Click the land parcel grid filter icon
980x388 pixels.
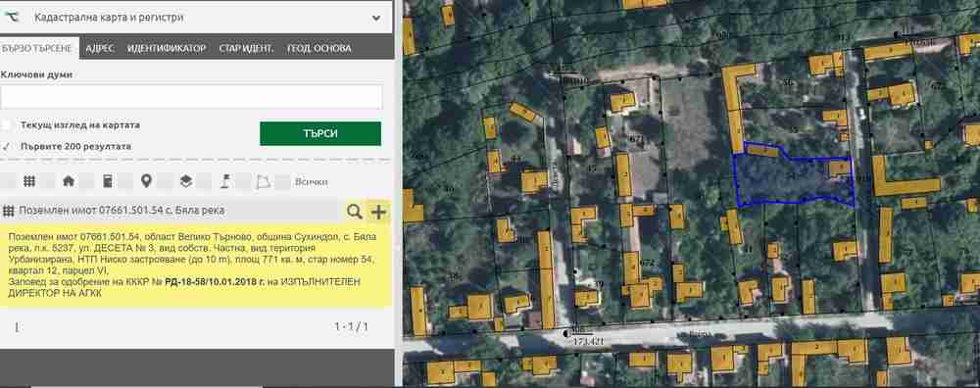tap(29, 181)
